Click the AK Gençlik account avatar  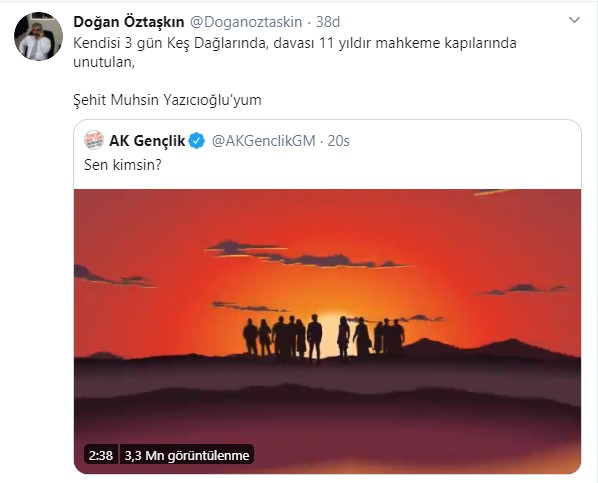(x=94, y=140)
